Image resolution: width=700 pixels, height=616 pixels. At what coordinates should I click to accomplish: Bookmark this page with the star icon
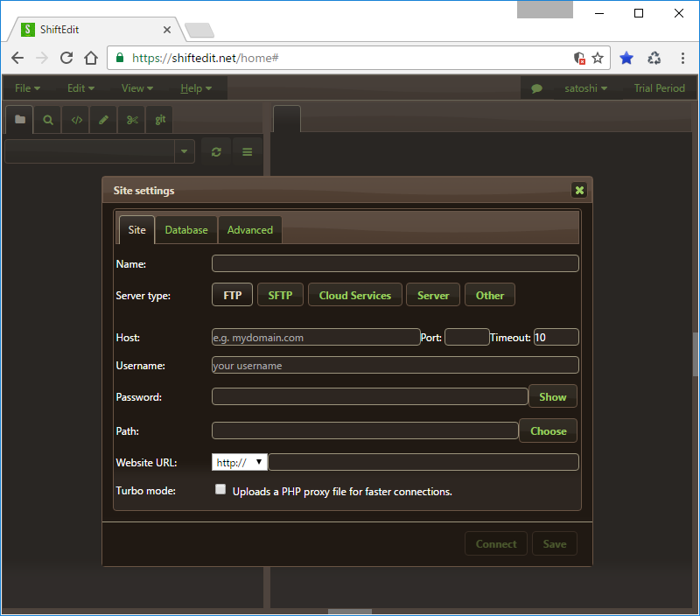tap(598, 58)
